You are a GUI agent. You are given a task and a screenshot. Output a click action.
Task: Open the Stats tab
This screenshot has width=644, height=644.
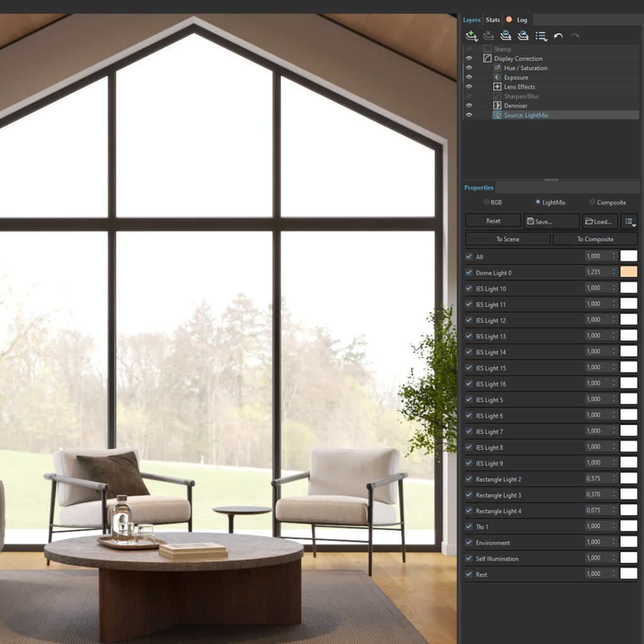point(493,20)
